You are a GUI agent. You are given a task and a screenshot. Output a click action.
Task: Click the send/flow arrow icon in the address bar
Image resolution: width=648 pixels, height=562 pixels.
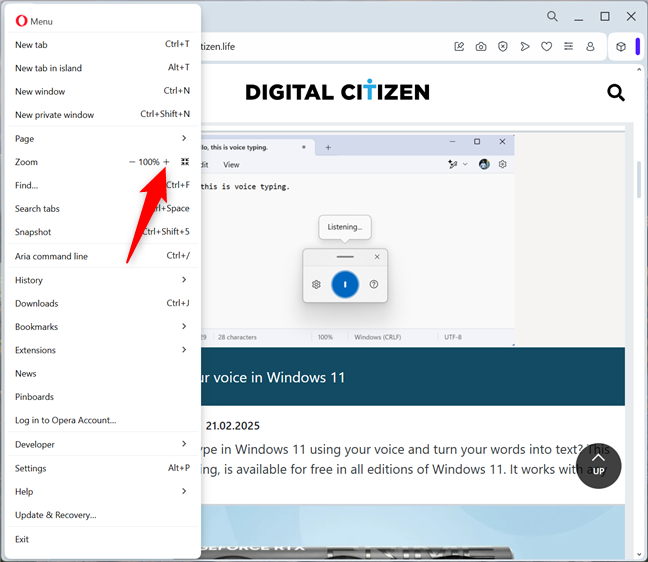[x=525, y=46]
